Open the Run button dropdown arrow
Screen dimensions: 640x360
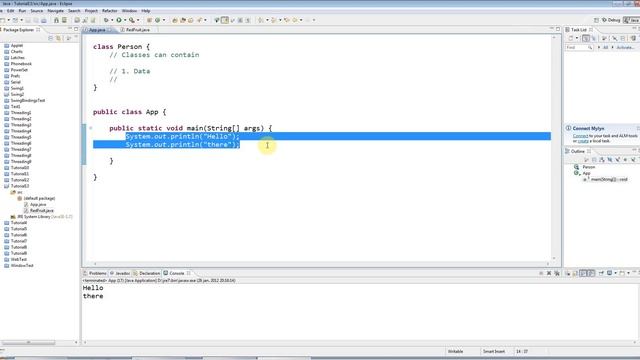(x=125, y=20)
